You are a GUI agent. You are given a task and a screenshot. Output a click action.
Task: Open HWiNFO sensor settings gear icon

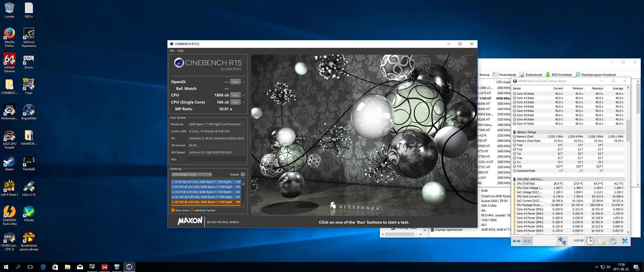point(613,241)
